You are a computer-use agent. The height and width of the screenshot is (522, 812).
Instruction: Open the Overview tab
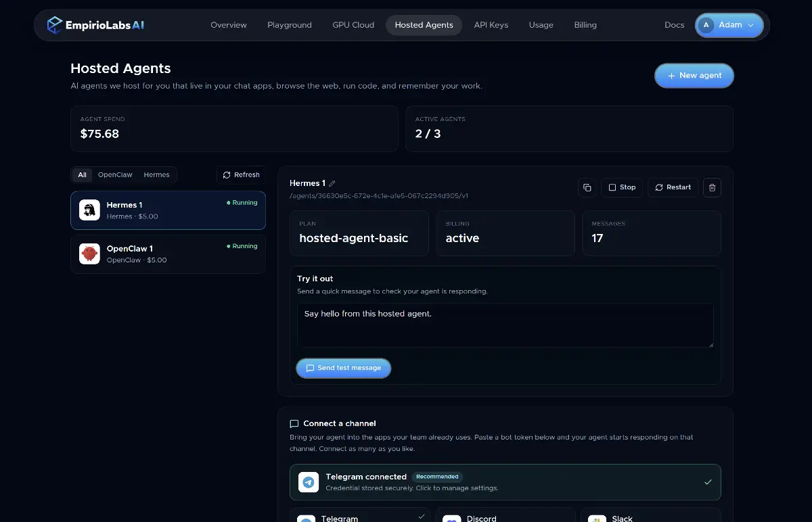coord(229,25)
